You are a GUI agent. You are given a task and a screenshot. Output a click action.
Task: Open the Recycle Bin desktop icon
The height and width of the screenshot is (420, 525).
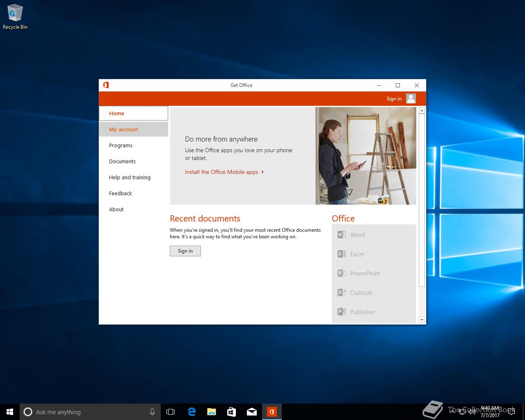coord(15,17)
